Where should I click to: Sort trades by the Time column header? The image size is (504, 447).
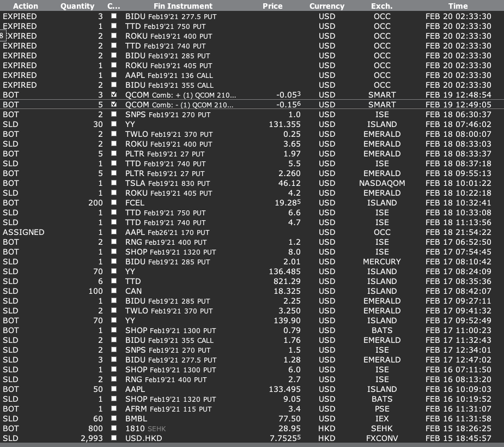pos(458,6)
